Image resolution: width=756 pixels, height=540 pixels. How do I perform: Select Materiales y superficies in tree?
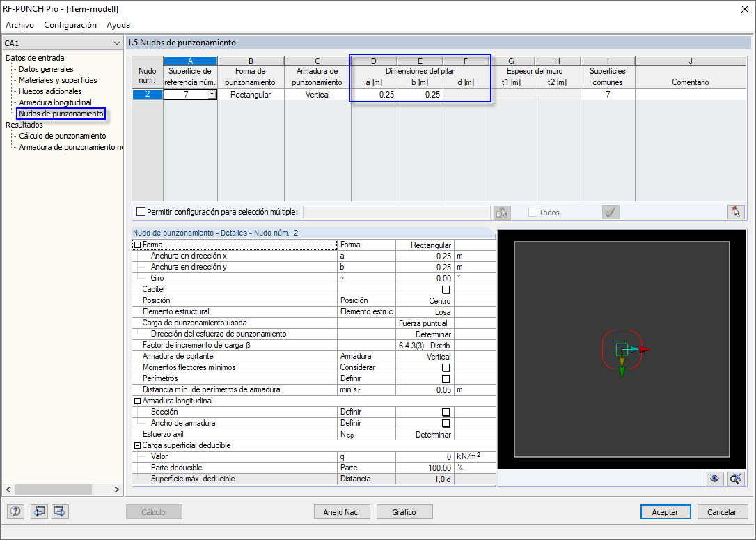point(58,80)
